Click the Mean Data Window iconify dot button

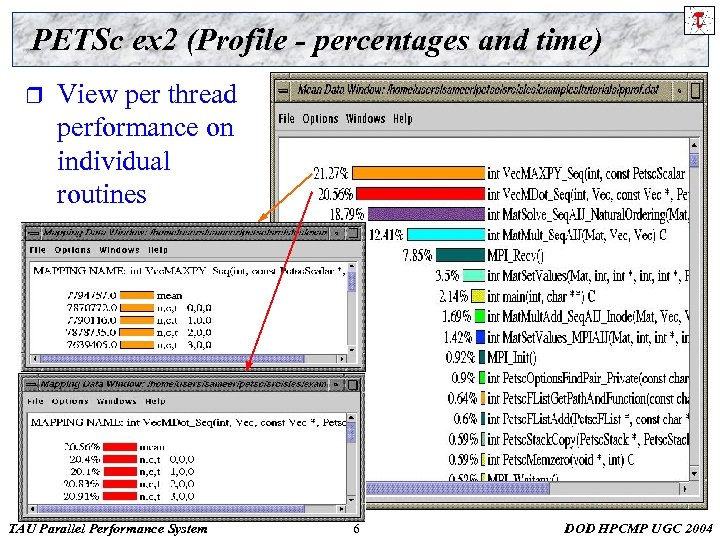point(680,90)
